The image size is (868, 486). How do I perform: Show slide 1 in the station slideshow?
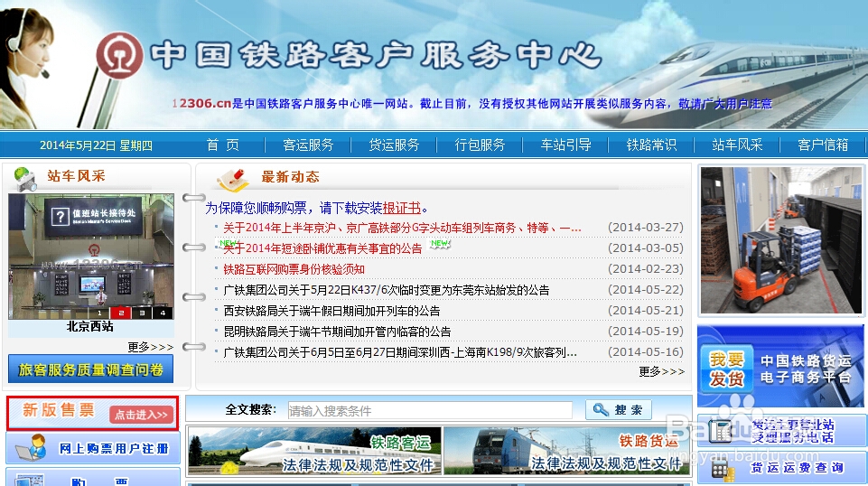click(x=99, y=313)
